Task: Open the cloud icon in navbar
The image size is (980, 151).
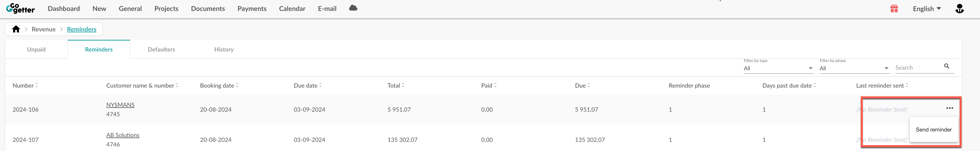Action: pyautogui.click(x=353, y=8)
